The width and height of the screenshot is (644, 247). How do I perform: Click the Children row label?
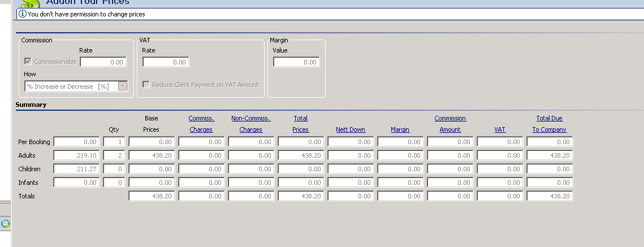pos(29,169)
